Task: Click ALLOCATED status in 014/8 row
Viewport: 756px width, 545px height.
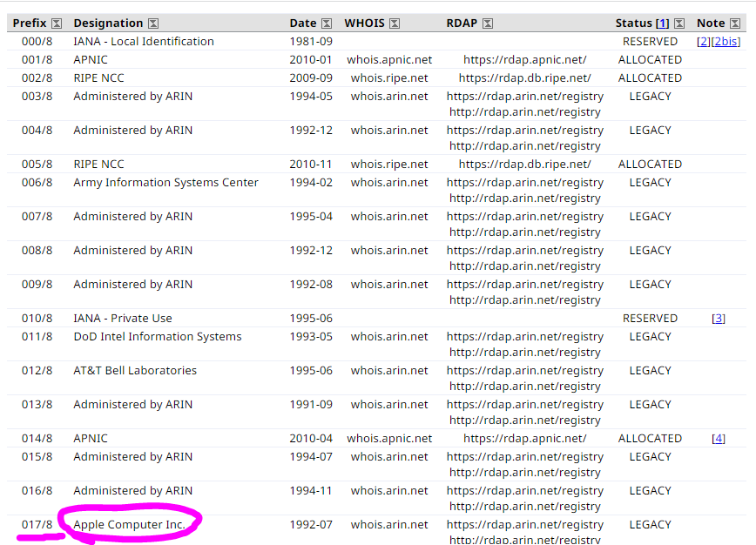Action: tap(650, 438)
